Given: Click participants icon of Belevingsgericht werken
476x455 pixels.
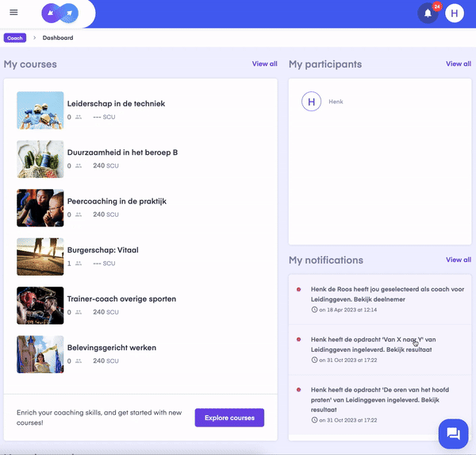Looking at the screenshot, I should (79, 361).
